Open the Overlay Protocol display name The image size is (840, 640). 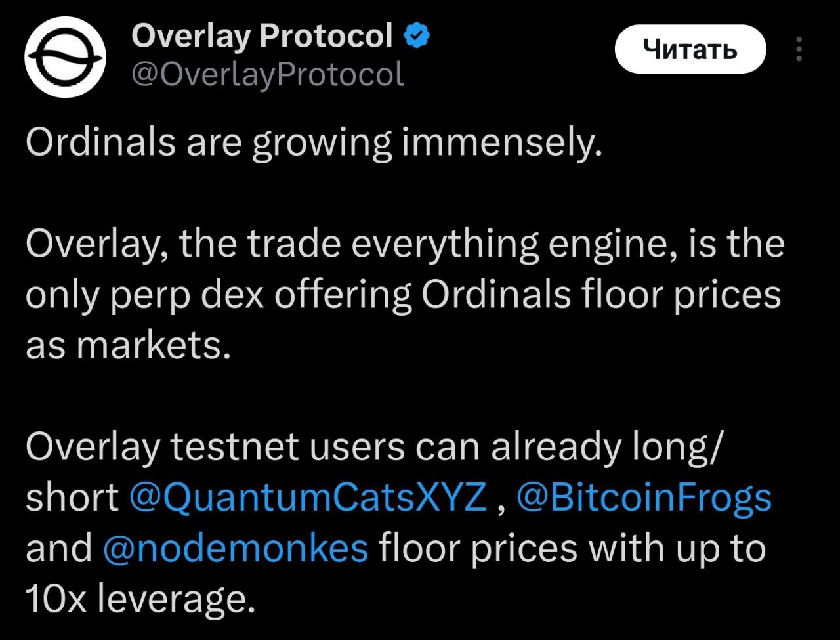(x=262, y=35)
